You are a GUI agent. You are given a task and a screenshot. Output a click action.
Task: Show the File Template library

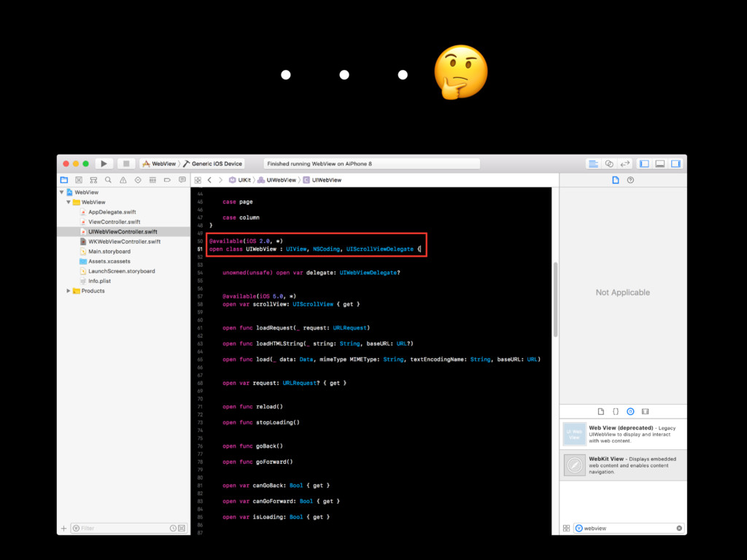tap(601, 411)
